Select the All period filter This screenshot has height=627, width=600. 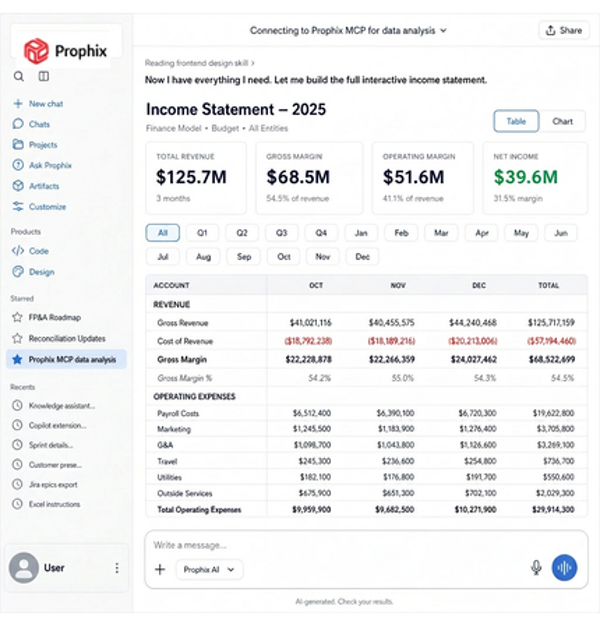(x=163, y=233)
